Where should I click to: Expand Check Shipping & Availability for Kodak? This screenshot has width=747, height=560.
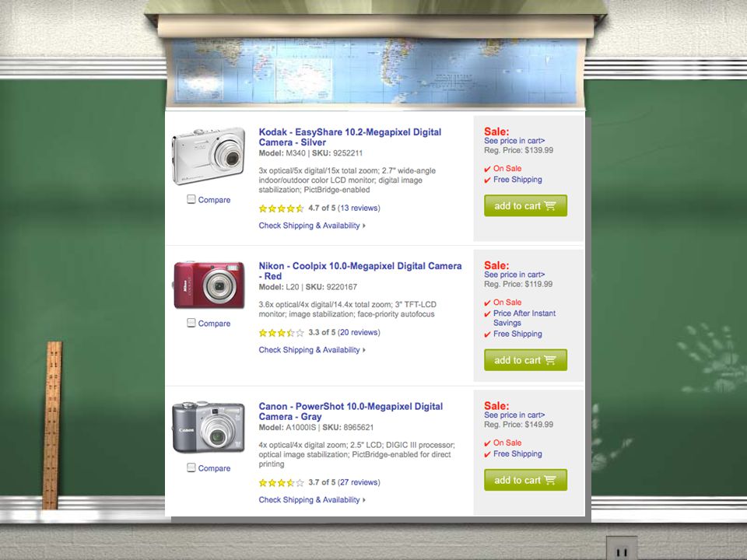(x=312, y=226)
